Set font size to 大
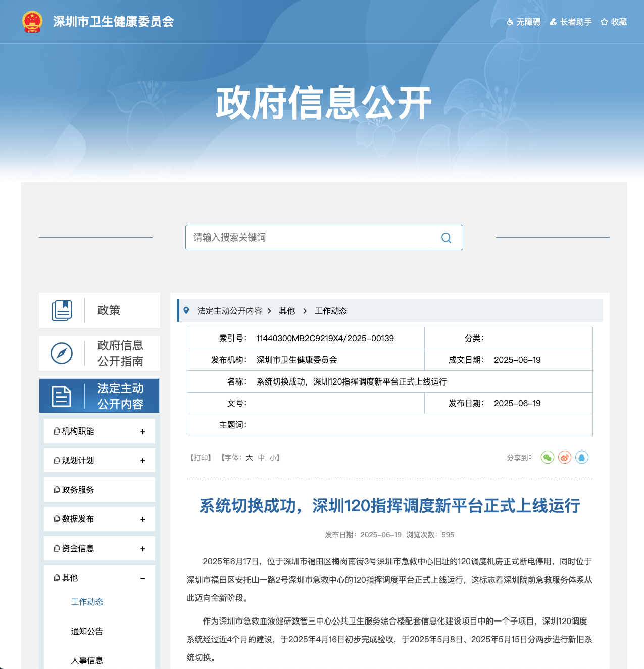644x669 pixels. 249,458
